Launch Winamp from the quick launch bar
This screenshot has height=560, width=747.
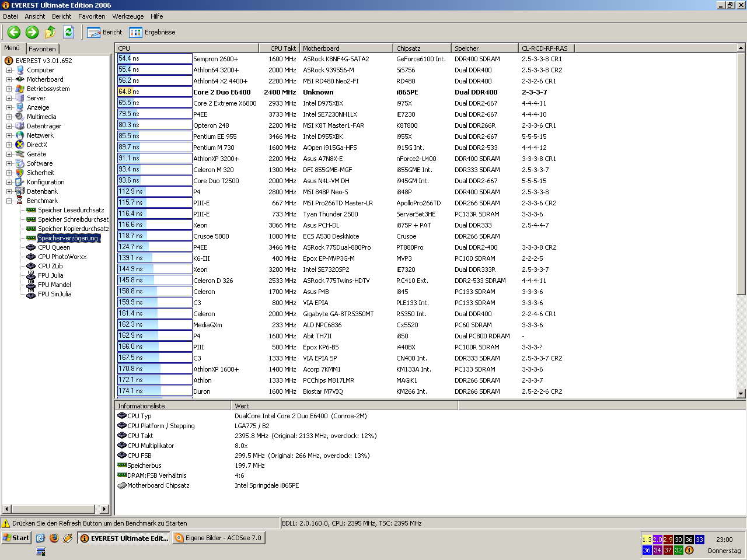tap(68, 538)
